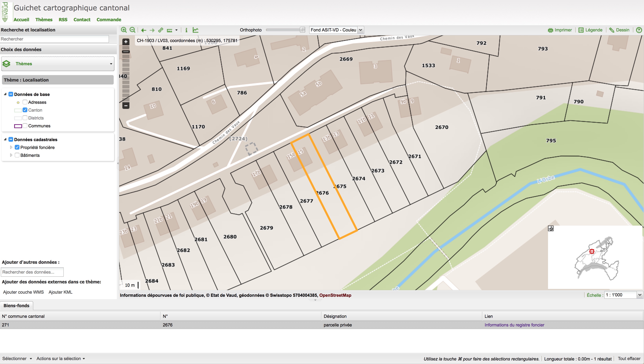Open the Thèmes dropdown selector
The width and height of the screenshot is (644, 364).
(x=58, y=64)
